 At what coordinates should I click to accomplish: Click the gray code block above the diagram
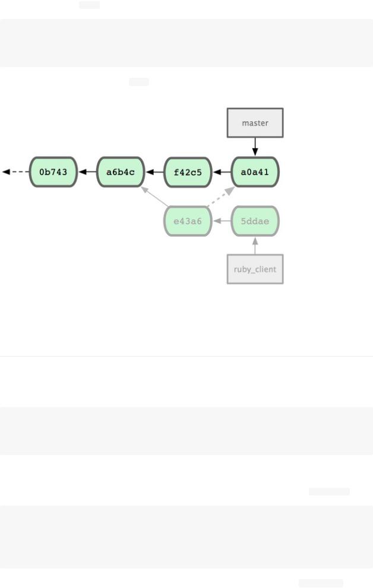pos(186,43)
